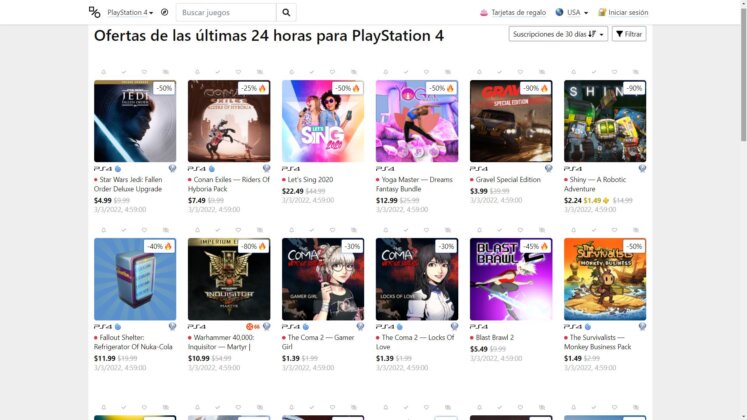Toggle heart wishlist icon above Blast Brawl 2
Screen dimensions: 747x420
click(x=520, y=230)
